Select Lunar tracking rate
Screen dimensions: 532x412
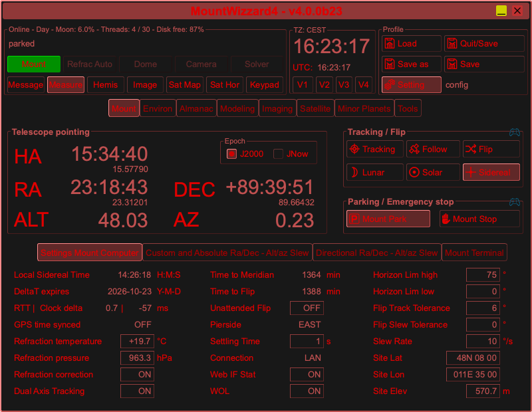375,172
